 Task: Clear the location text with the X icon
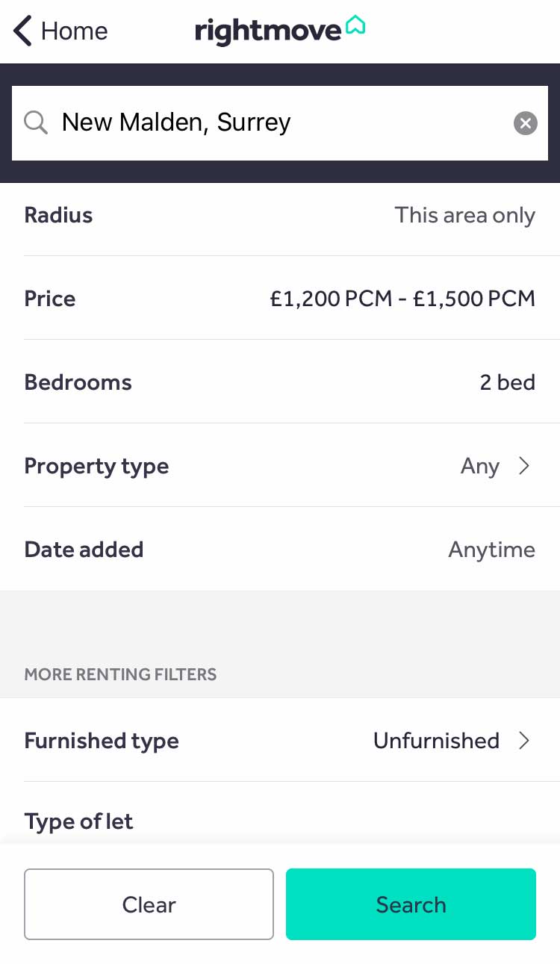click(x=526, y=123)
